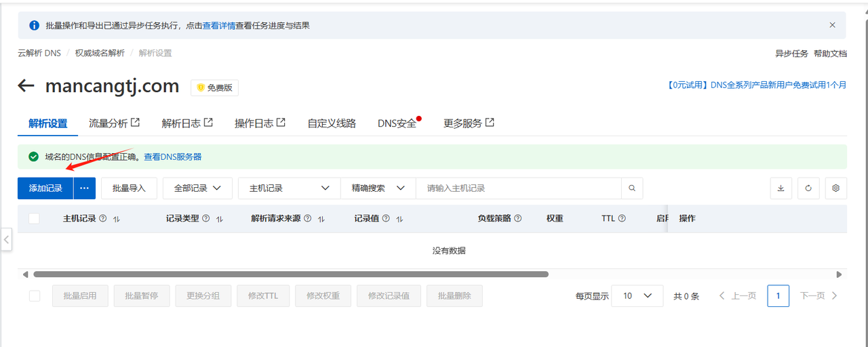Change the per-page count dropdown showing 10
Image resolution: width=868 pixels, height=347 pixels.
tap(637, 296)
